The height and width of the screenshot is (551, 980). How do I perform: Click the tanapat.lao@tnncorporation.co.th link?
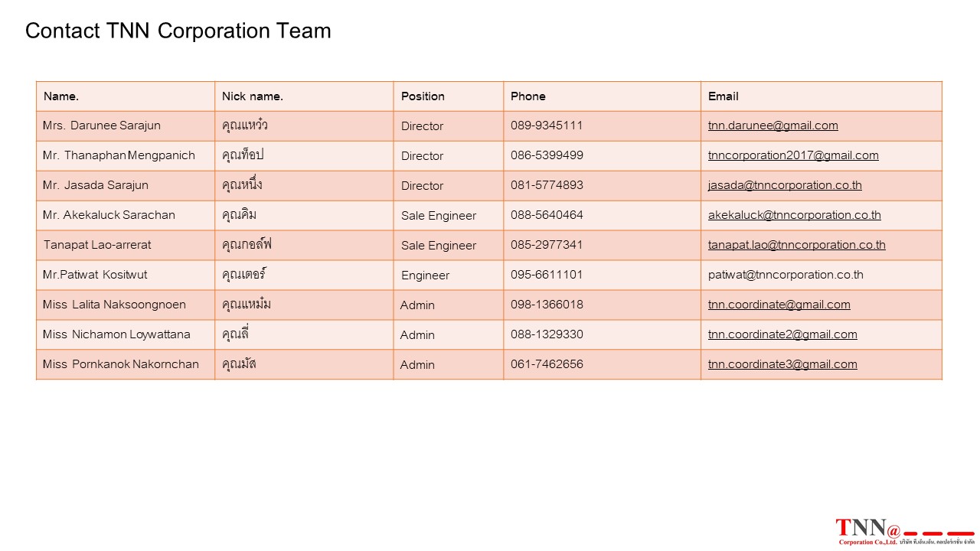coord(796,245)
